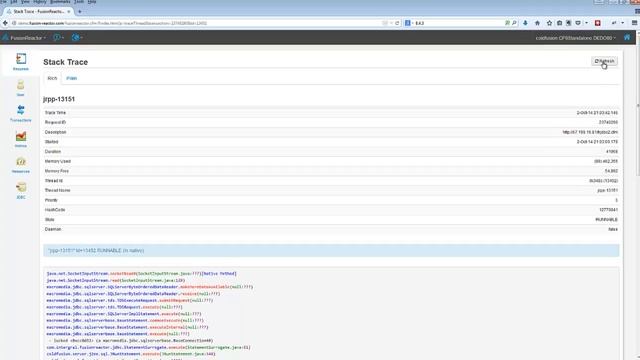The image size is (640, 360).
Task: Click the RUNNABLE state value
Action: [606, 220]
